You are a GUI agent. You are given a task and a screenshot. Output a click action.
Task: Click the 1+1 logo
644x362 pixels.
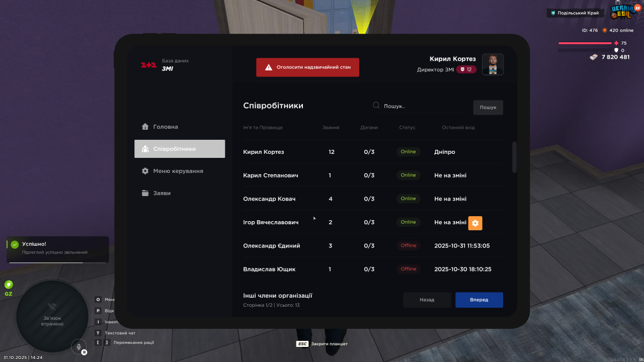148,65
